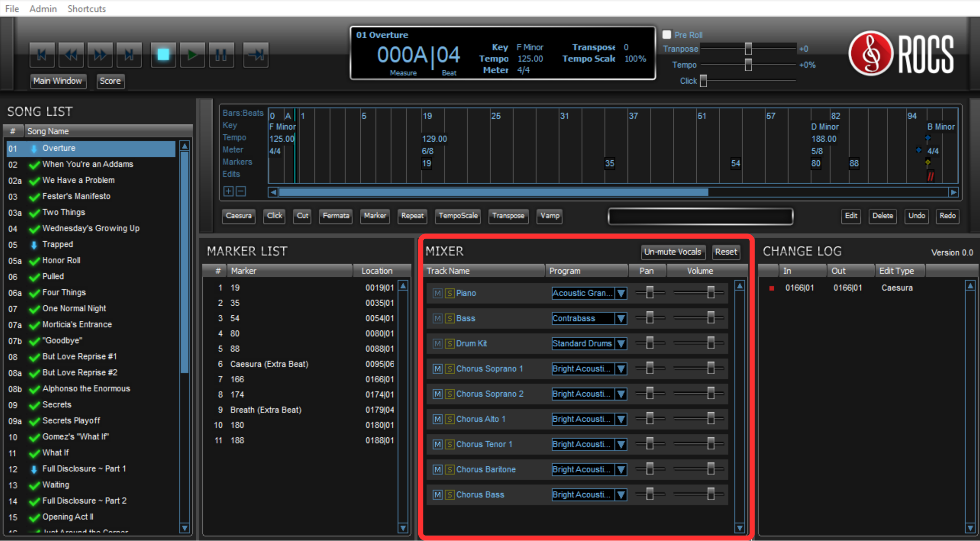Zoom out of the timeline with the minus icon

coord(241,191)
